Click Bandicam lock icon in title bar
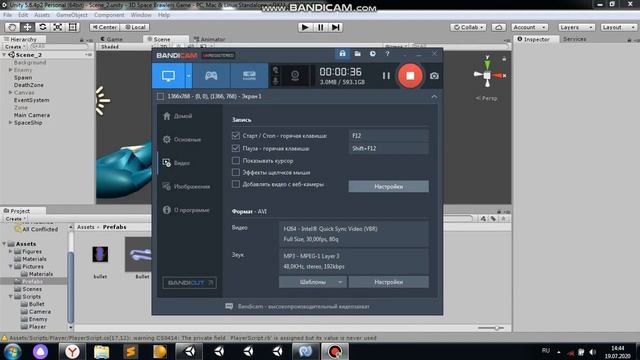Viewport: 640px width, 360px height. click(x=342, y=54)
